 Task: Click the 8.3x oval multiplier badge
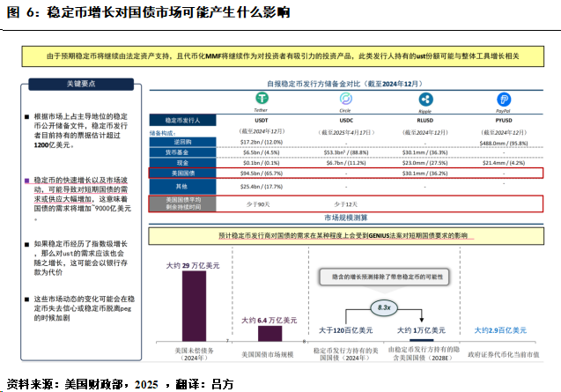coord(383,308)
